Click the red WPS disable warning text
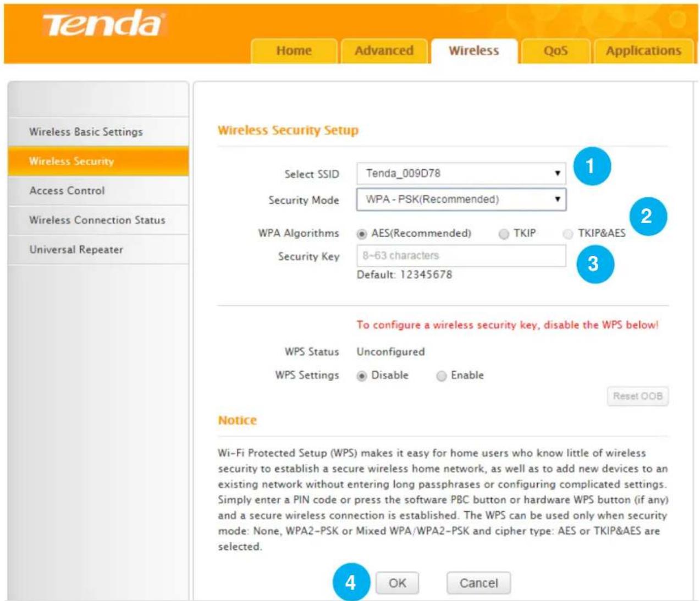 507,325
